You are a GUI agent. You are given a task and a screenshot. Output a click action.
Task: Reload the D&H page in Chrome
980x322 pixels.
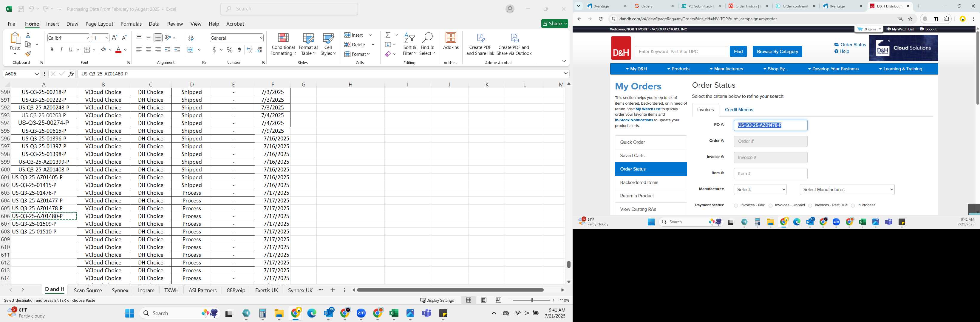[x=600, y=19]
